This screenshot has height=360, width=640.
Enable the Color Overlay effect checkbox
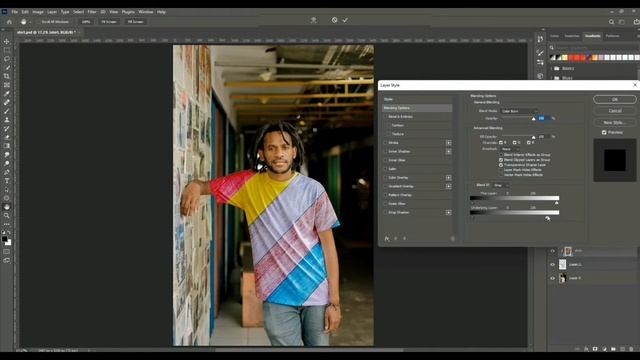click(x=385, y=178)
